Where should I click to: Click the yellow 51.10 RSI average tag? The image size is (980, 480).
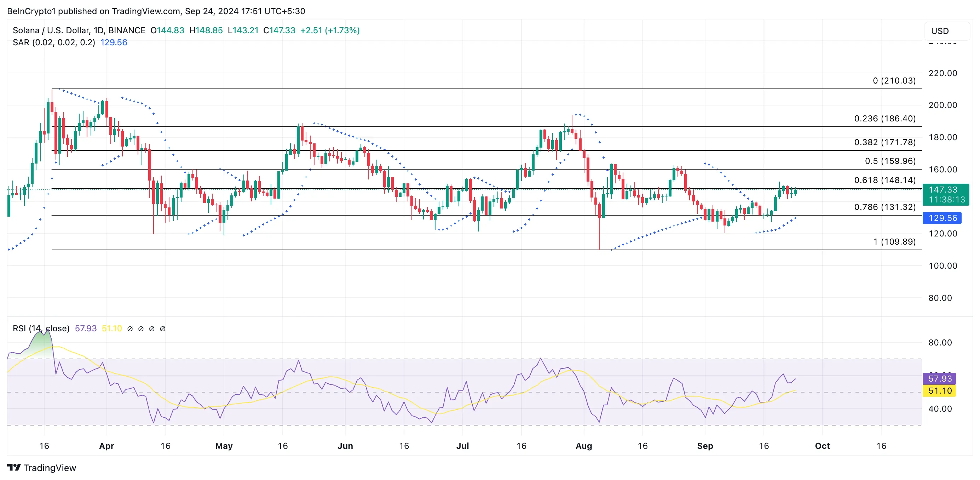coord(939,390)
